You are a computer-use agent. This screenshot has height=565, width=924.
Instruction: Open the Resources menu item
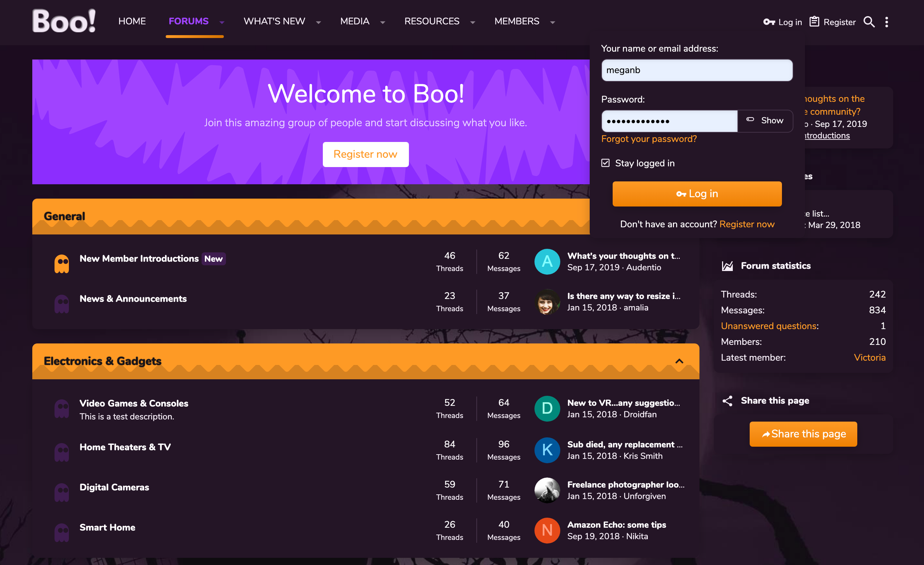point(432,22)
